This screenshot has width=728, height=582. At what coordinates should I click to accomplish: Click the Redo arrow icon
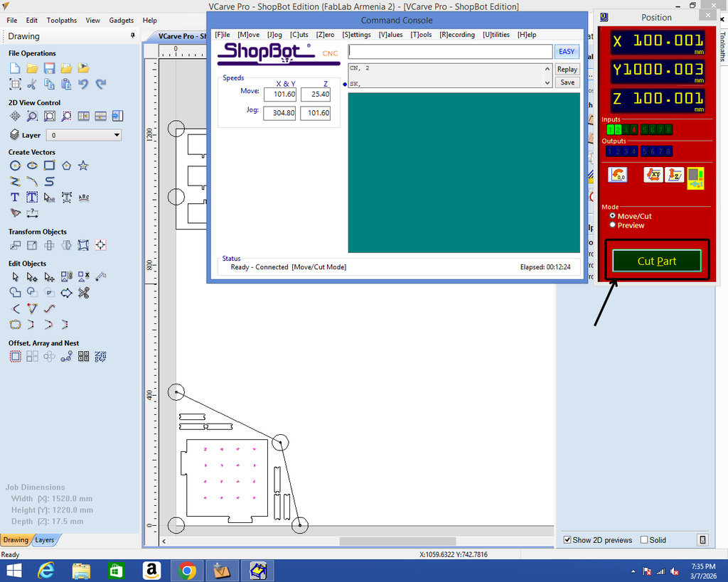pos(101,84)
